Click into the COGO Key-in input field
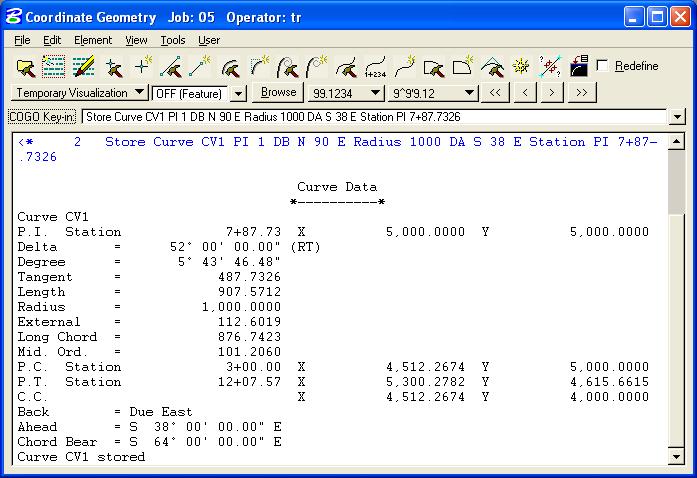Screen dimensions: 697x478 [375, 117]
